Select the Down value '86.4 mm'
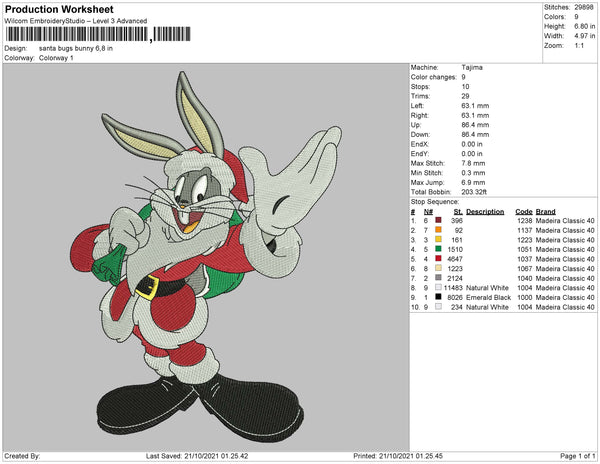The height and width of the screenshot is (464, 600). coord(475,134)
